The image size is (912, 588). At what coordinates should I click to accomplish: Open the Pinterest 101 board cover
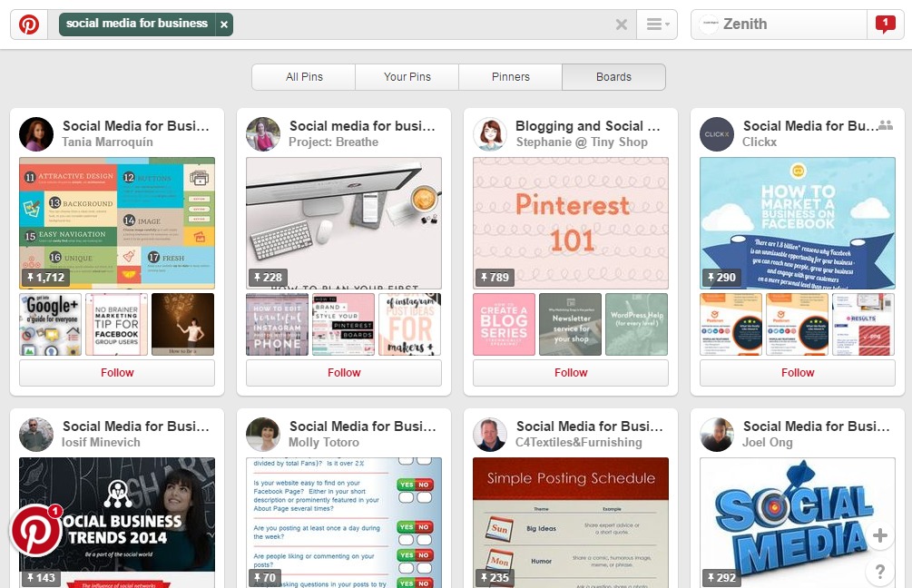click(571, 222)
